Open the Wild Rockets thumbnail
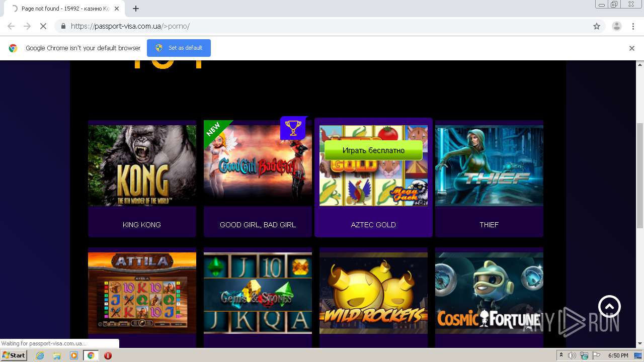The height and width of the screenshot is (362, 644). point(373,293)
